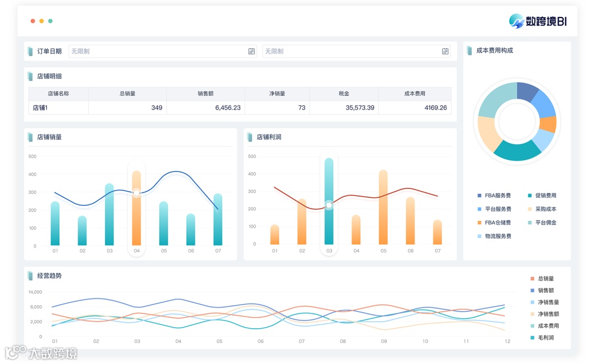Click the 数跨境BI logo
The width and height of the screenshot is (595, 364).
coord(538,21)
